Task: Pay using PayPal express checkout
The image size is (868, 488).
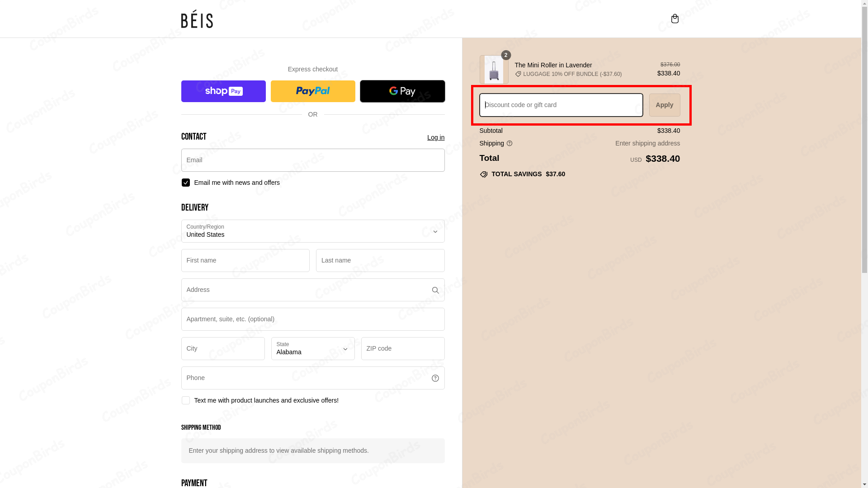Action: 312,91
